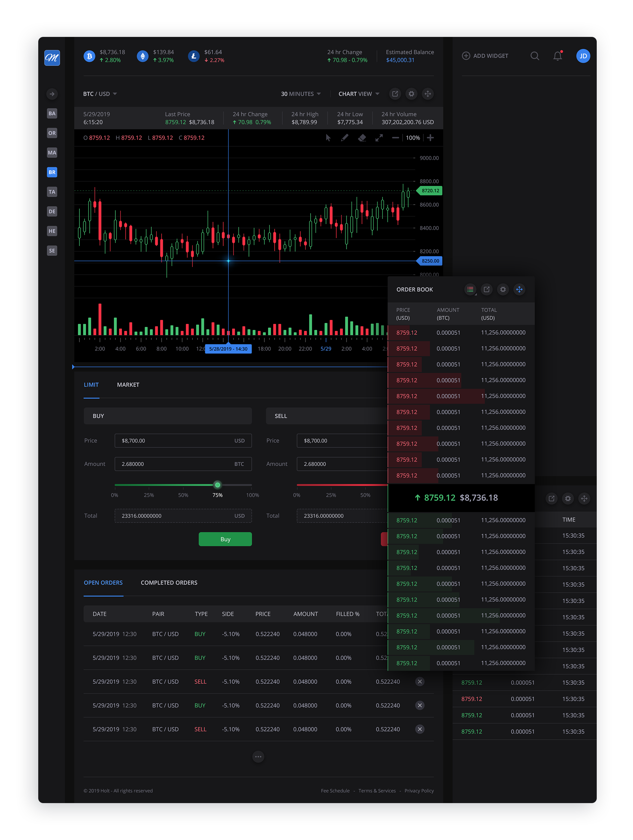Viewport: 633px width, 840px height.
Task: Switch to COMPLETED ORDERS tab
Action: point(169,583)
